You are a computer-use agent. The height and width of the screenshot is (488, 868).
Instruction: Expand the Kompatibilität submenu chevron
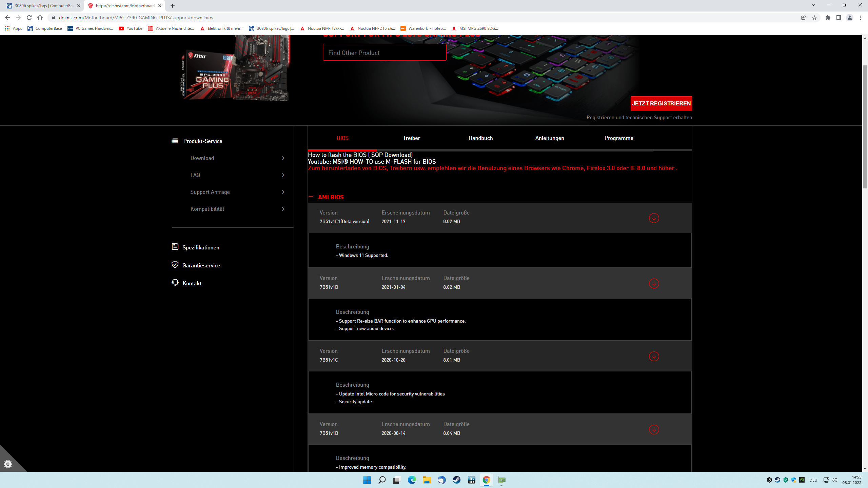(x=283, y=209)
